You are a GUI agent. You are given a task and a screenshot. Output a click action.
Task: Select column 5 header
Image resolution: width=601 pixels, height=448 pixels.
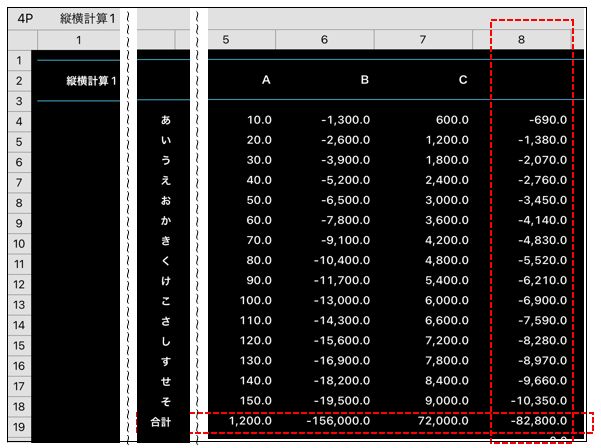click(x=229, y=39)
